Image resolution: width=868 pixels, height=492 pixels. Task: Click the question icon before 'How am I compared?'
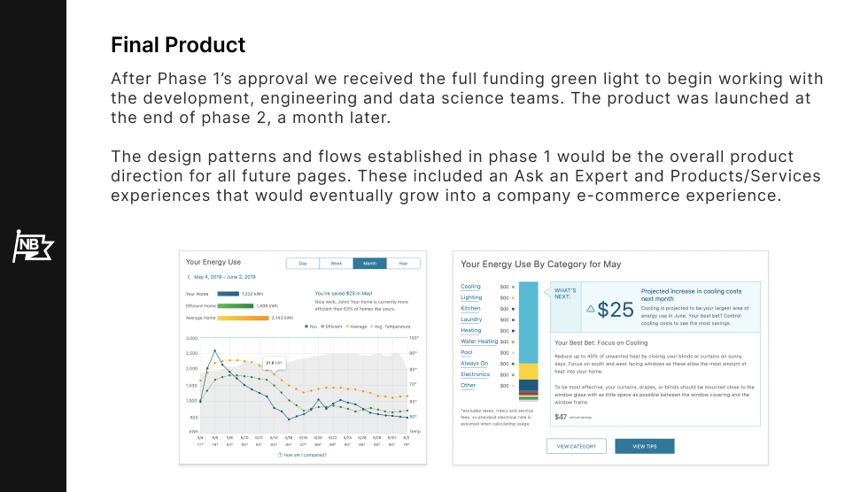(280, 455)
